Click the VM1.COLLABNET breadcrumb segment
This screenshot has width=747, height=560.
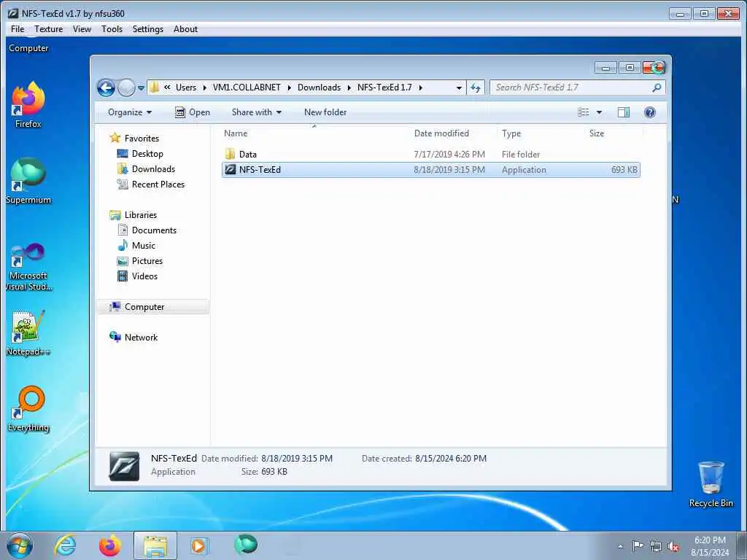click(247, 87)
